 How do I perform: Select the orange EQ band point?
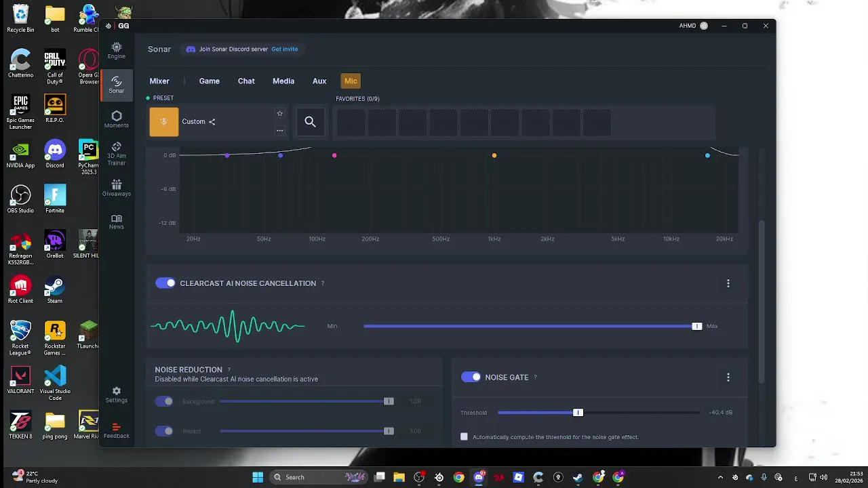pos(494,156)
